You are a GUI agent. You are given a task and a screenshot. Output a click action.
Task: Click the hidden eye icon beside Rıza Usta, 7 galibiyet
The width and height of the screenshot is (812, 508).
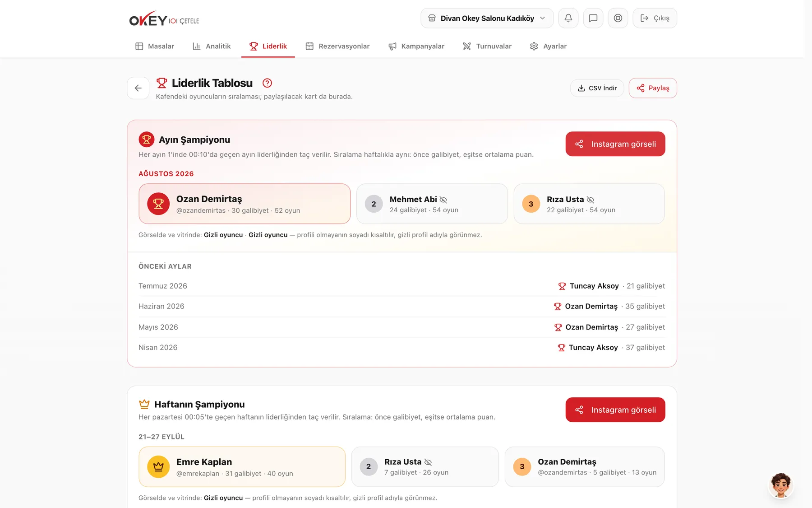428,462
